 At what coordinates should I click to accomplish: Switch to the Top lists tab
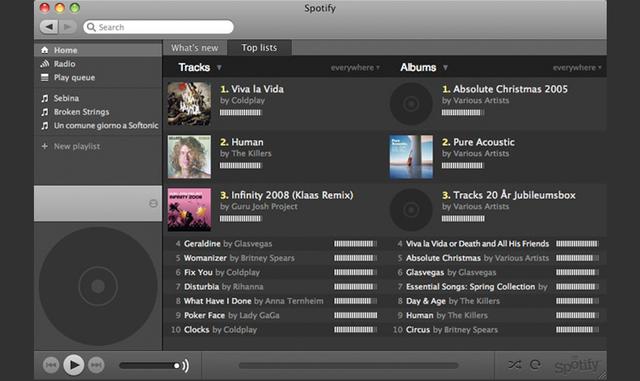[259, 47]
